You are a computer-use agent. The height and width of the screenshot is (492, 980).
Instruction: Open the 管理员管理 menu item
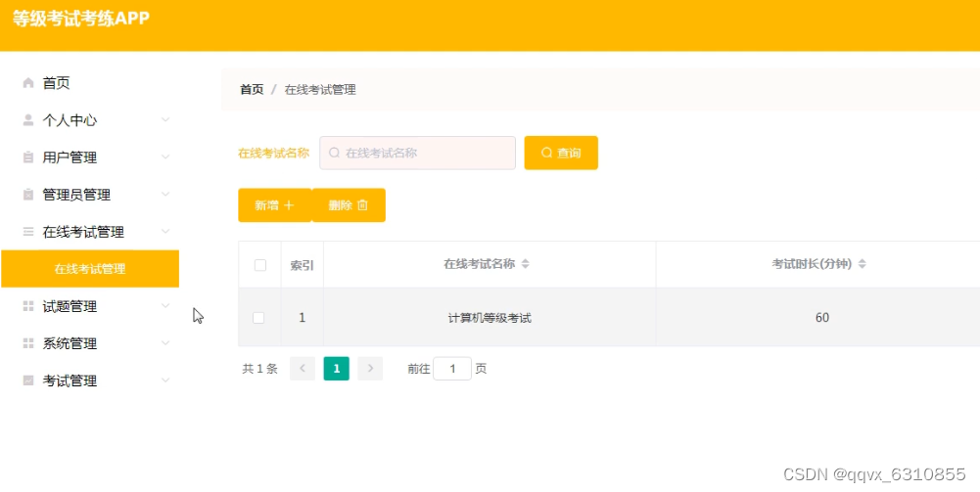click(x=90, y=195)
